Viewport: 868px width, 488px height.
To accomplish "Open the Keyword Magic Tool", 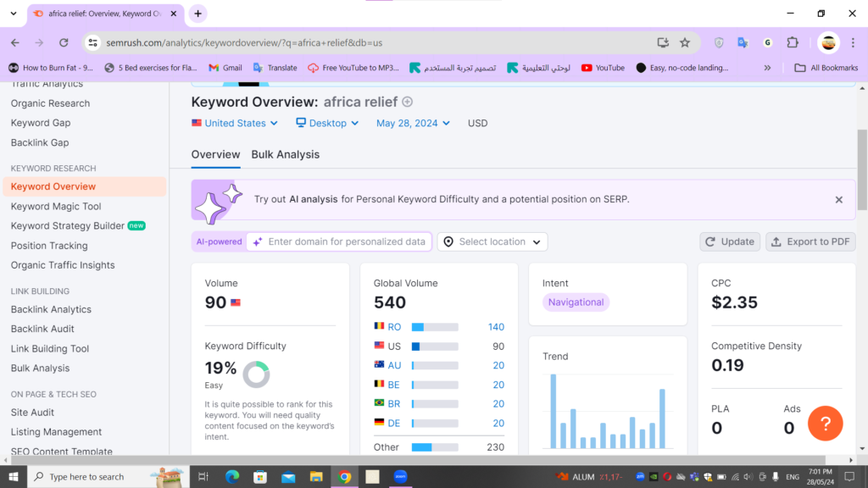I will (56, 206).
